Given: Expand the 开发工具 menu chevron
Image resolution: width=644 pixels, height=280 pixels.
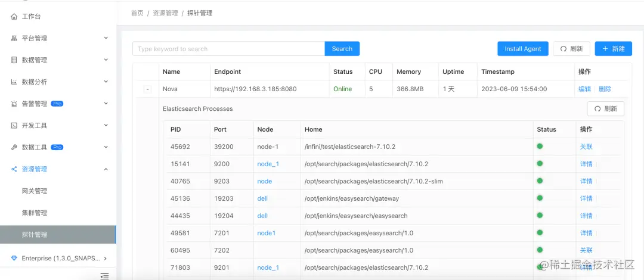Looking at the screenshot, I should click(x=106, y=125).
